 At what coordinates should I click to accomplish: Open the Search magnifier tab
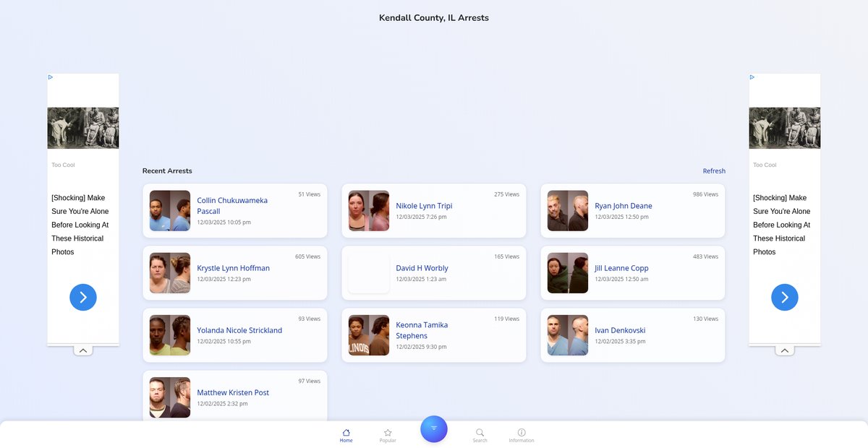[x=480, y=435]
